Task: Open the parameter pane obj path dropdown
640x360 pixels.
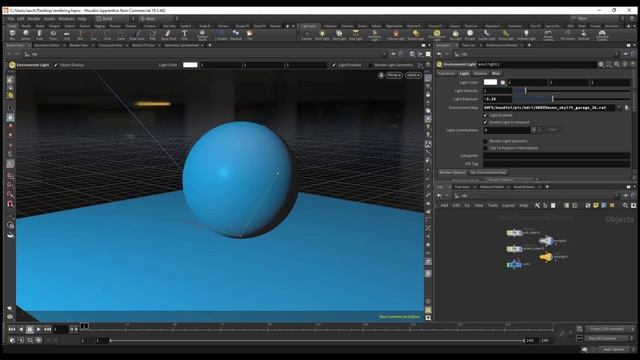Action: (616, 54)
